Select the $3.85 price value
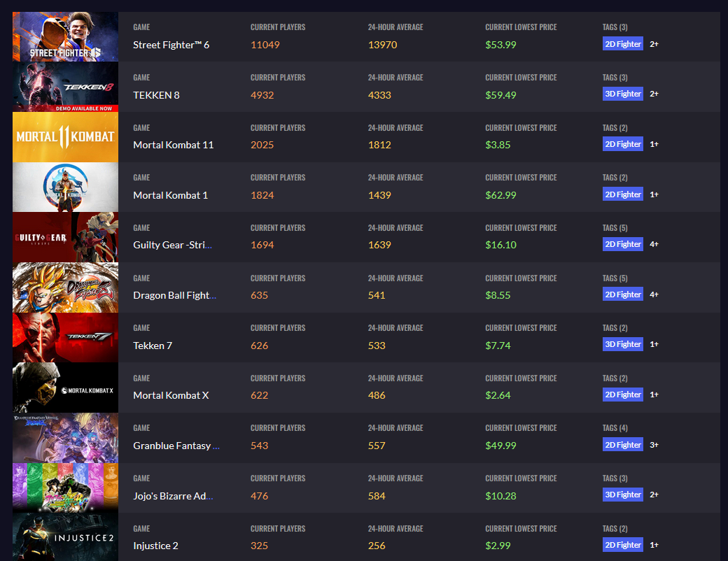728x561 pixels. [x=498, y=145]
